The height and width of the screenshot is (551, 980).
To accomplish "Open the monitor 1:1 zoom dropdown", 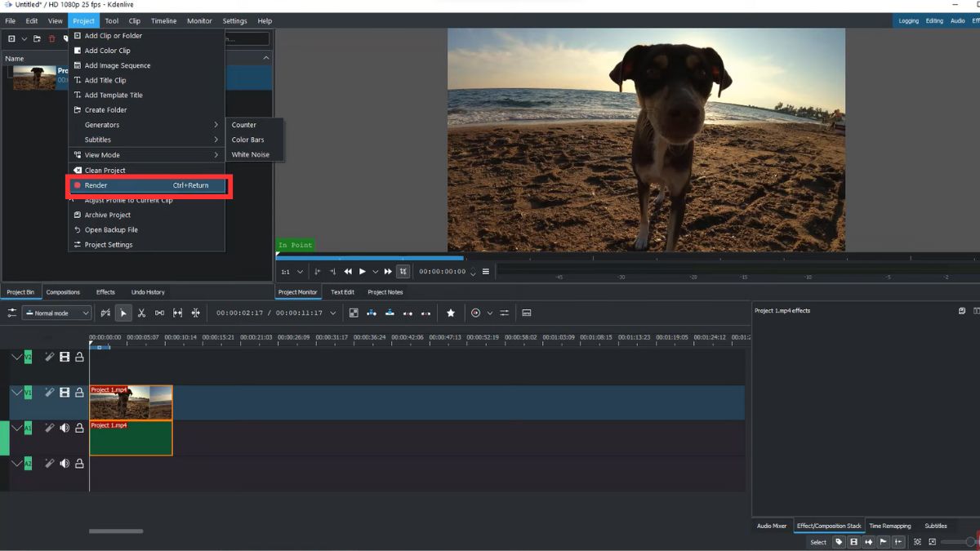I will (x=292, y=272).
